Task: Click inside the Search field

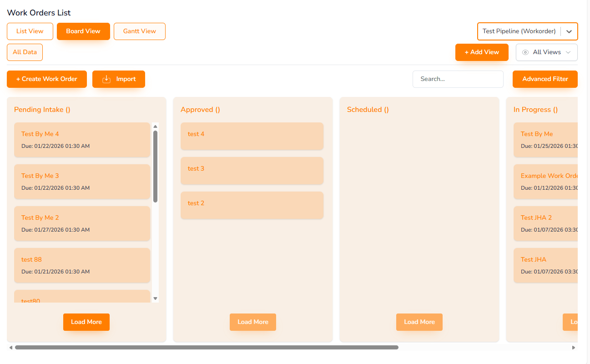Action: (x=458, y=79)
